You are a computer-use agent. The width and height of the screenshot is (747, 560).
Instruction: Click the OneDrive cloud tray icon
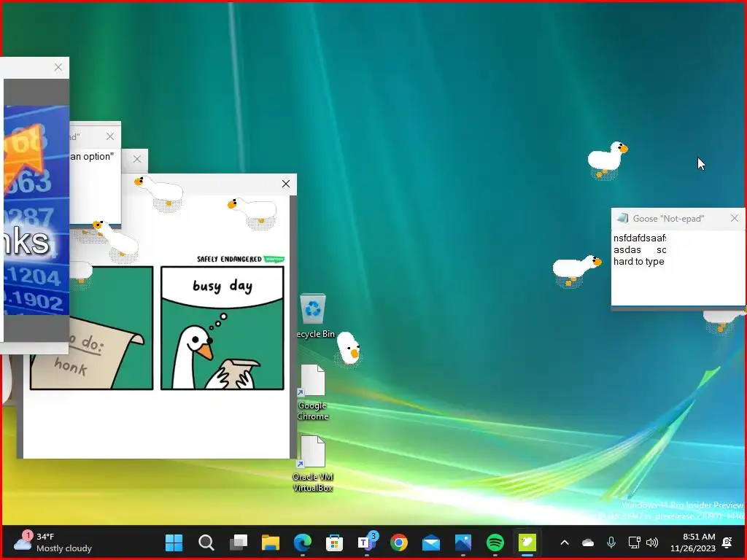pos(588,542)
